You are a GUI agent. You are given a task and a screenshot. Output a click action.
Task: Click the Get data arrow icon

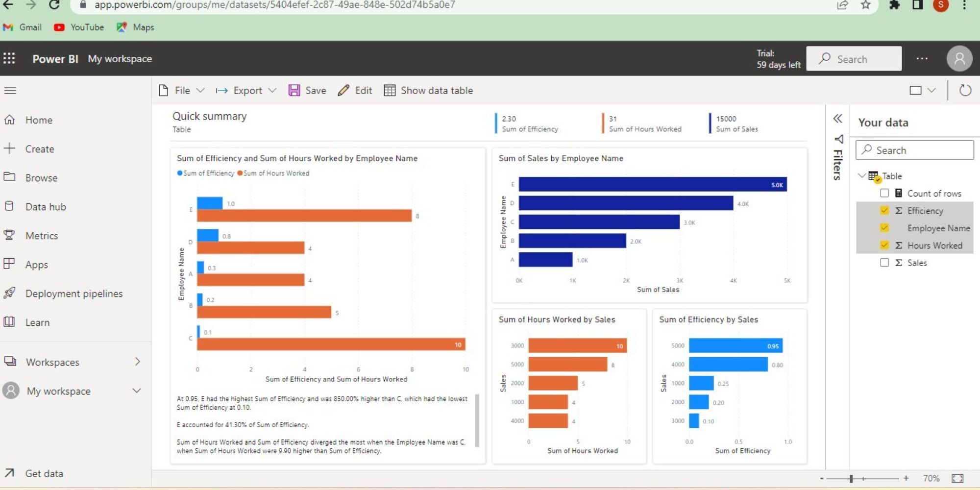pyautogui.click(x=9, y=473)
